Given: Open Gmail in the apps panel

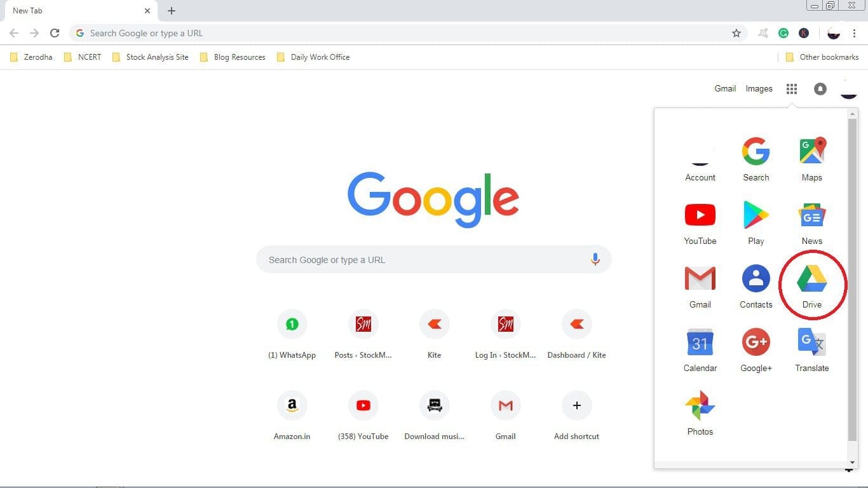Looking at the screenshot, I should pyautogui.click(x=700, y=287).
